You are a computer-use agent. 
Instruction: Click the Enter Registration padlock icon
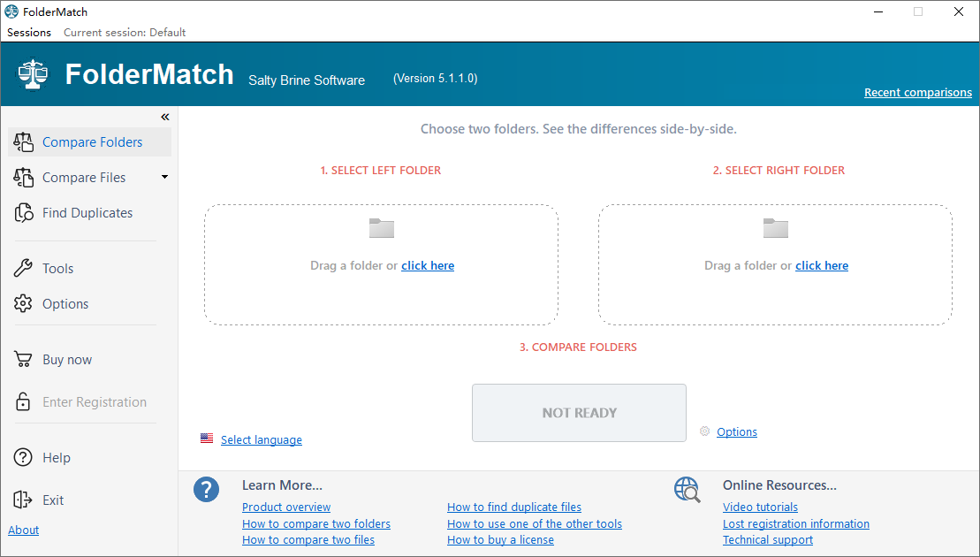[x=23, y=401]
